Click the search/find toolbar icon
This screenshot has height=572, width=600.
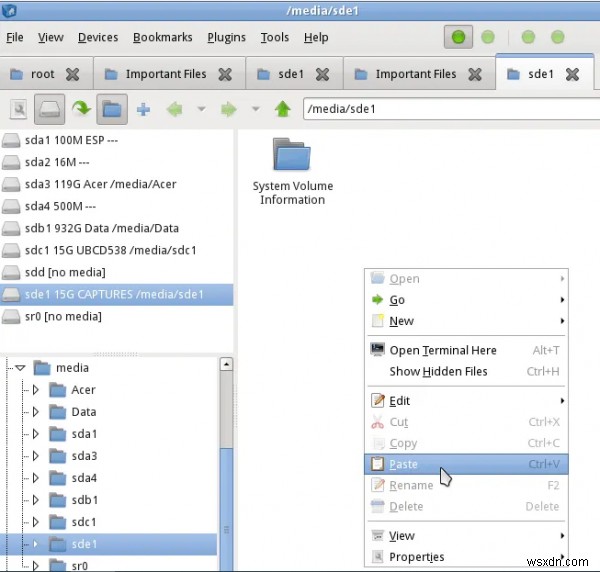point(18,109)
